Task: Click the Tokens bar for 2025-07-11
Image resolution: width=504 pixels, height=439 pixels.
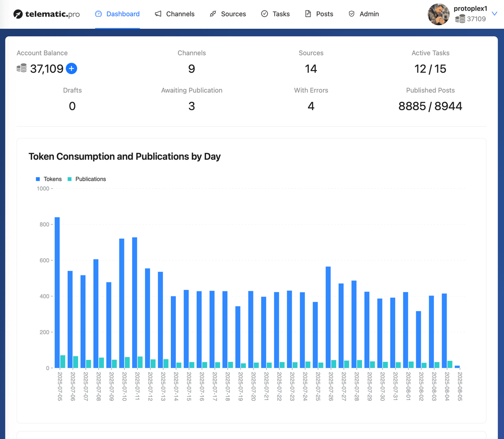Action: tap(135, 303)
